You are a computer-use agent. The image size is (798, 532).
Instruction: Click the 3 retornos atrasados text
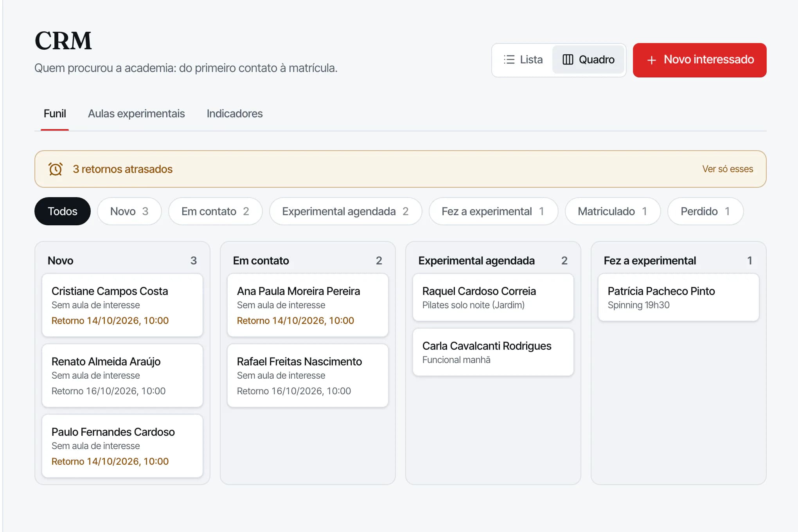click(122, 169)
